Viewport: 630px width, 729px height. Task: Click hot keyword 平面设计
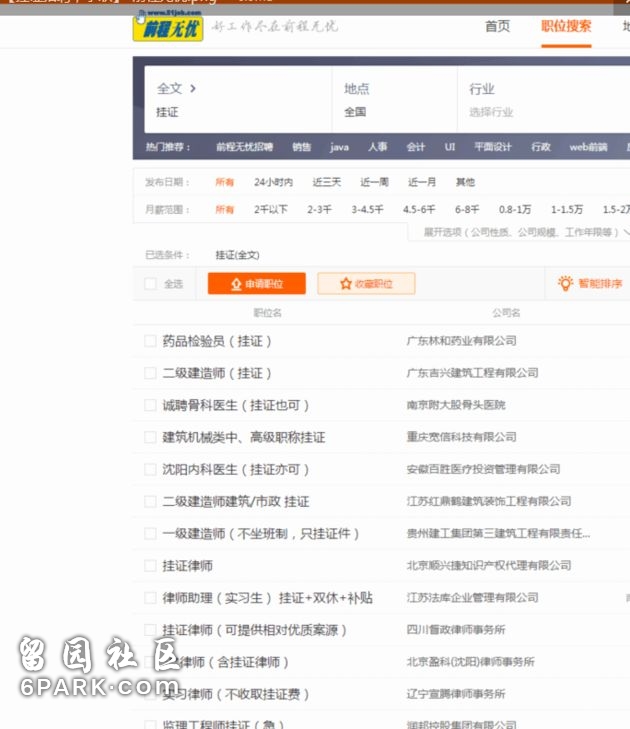pyautogui.click(x=492, y=147)
